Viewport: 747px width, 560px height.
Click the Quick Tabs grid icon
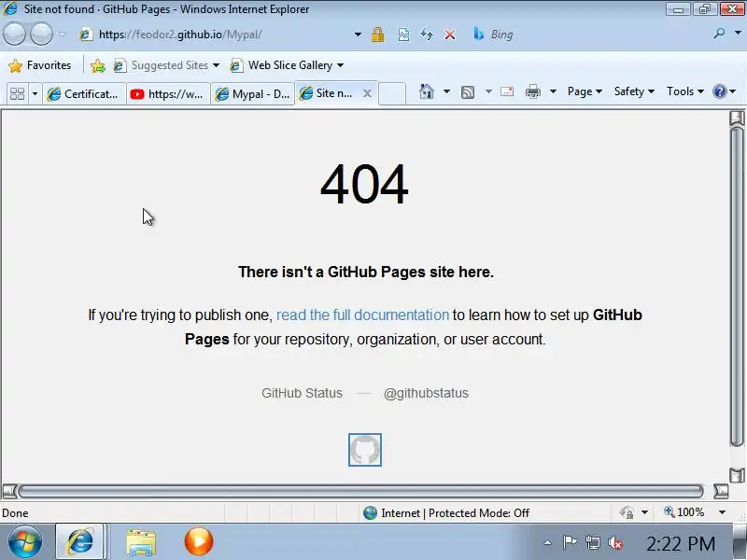[17, 93]
